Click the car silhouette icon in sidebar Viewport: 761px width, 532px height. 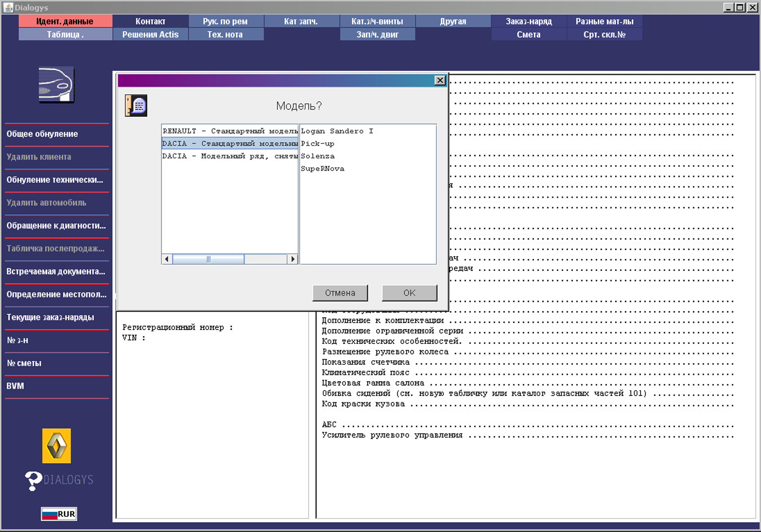pyautogui.click(x=56, y=85)
